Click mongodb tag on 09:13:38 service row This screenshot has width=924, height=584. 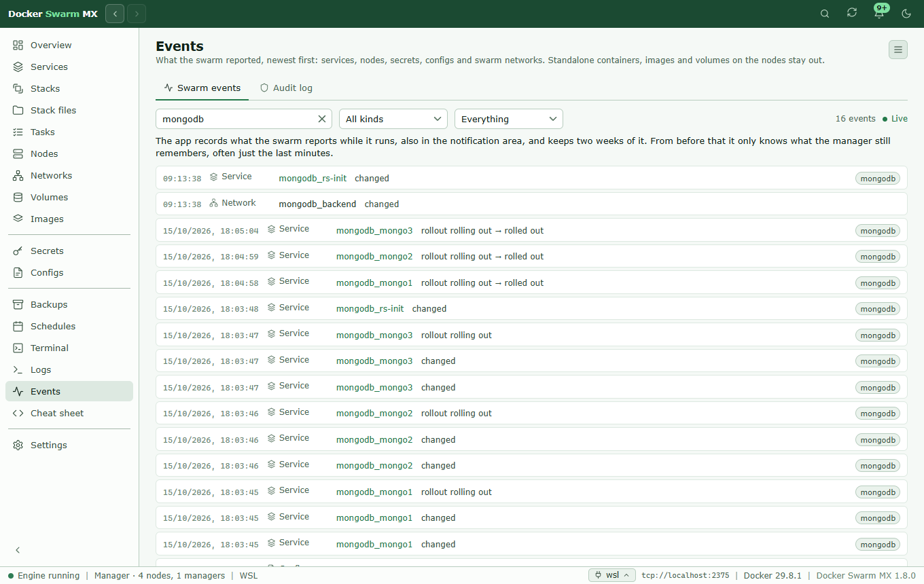point(878,179)
